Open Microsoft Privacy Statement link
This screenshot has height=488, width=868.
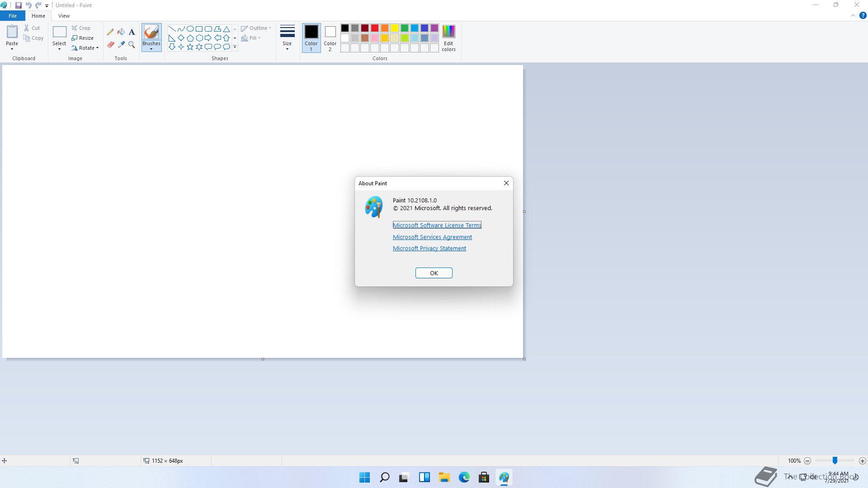[x=429, y=249]
